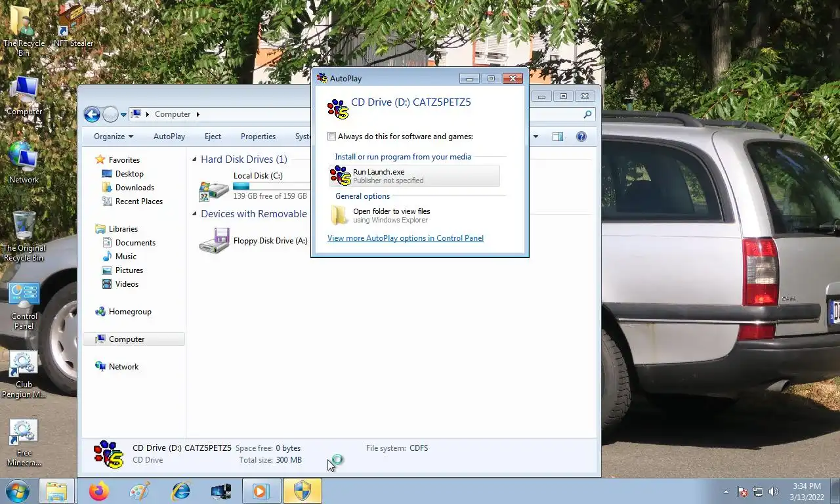Select Favorites in navigation pane
The width and height of the screenshot is (840, 504).
(x=124, y=159)
